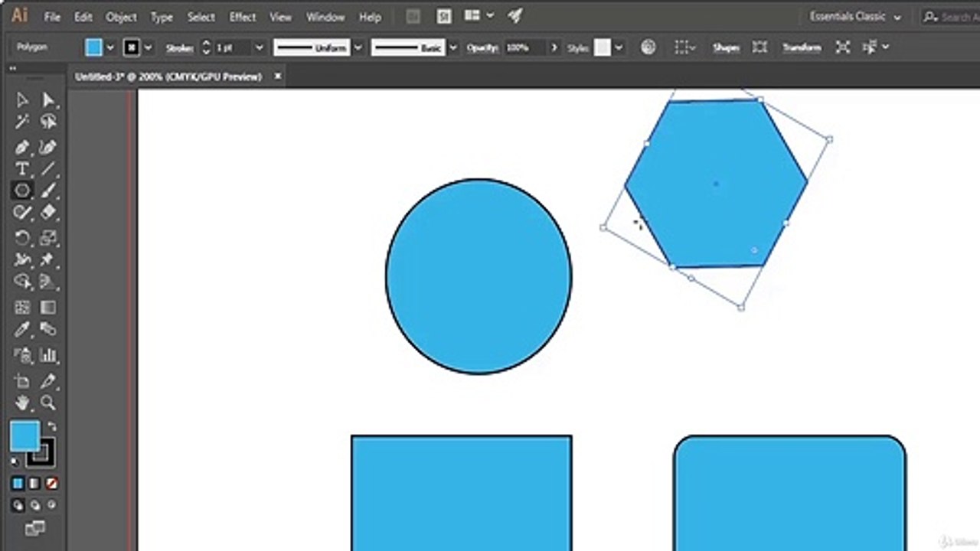Expand the stroke weight dropdown
The height and width of the screenshot is (551, 980).
(x=259, y=47)
